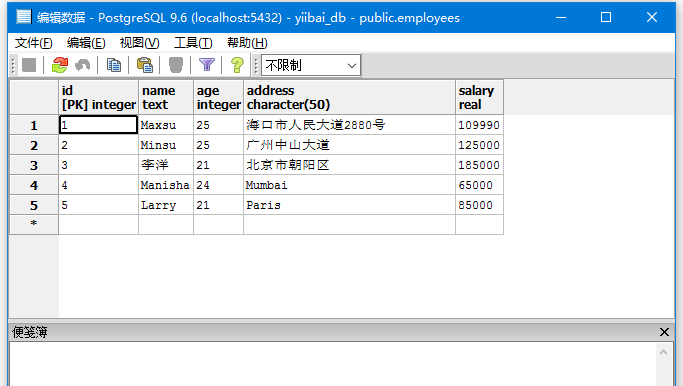This screenshot has height=386, width=683.
Task: Click the 广州中山大道 address cell
Action: [x=349, y=145]
